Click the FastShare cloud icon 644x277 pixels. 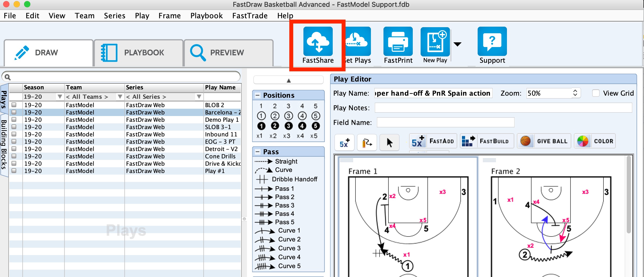tap(318, 42)
